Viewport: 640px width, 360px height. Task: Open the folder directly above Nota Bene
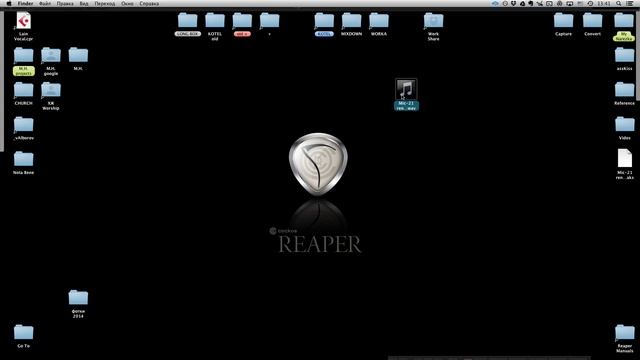[x=23, y=124]
